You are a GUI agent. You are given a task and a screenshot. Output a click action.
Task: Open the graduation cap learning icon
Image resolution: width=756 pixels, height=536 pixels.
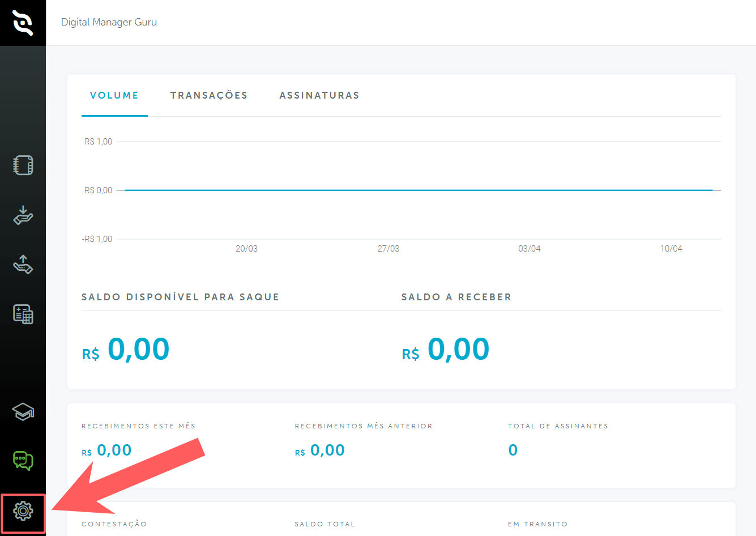pyautogui.click(x=23, y=412)
